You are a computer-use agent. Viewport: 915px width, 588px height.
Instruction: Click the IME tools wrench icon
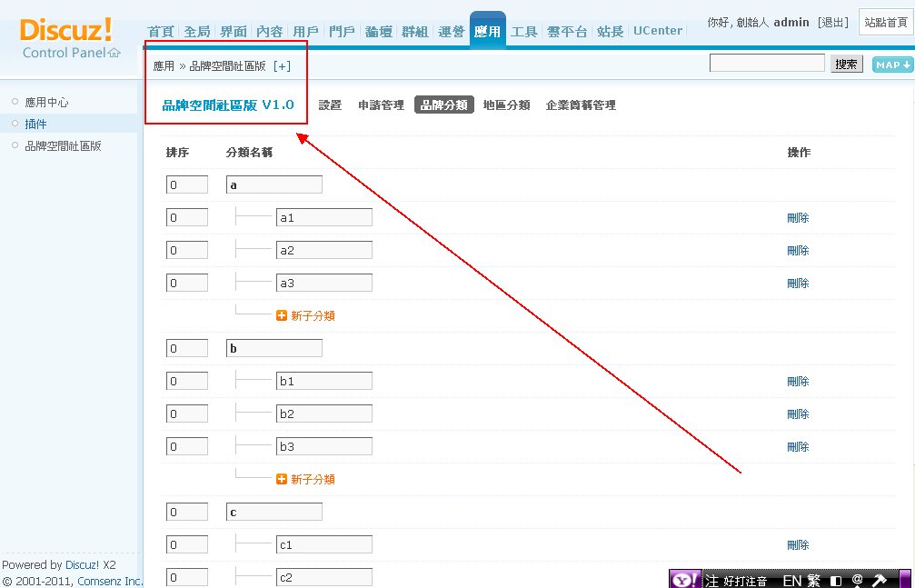coord(879,581)
